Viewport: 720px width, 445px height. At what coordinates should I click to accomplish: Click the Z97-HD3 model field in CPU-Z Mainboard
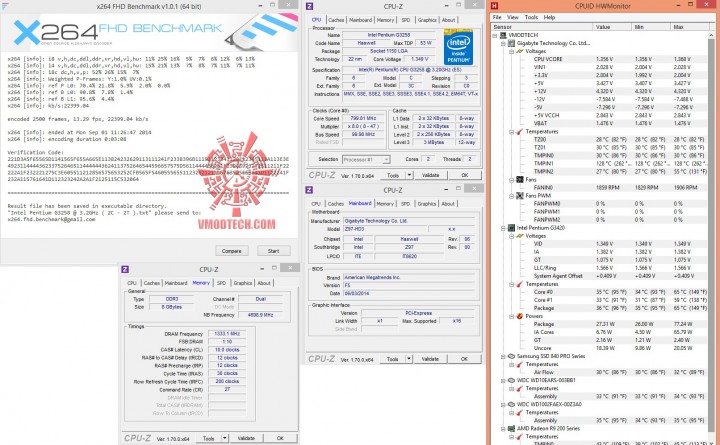pos(384,229)
